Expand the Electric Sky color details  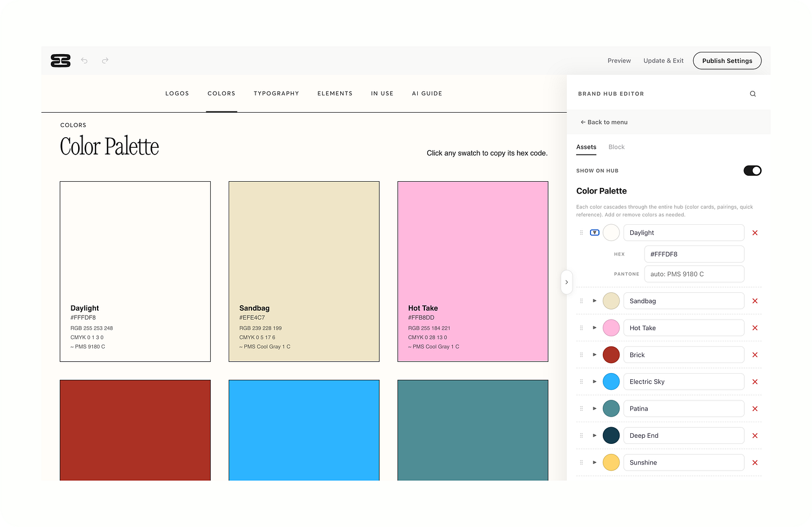pyautogui.click(x=594, y=381)
